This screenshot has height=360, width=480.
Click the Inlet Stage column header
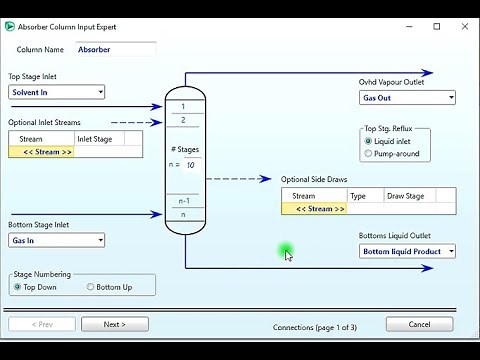click(x=99, y=139)
